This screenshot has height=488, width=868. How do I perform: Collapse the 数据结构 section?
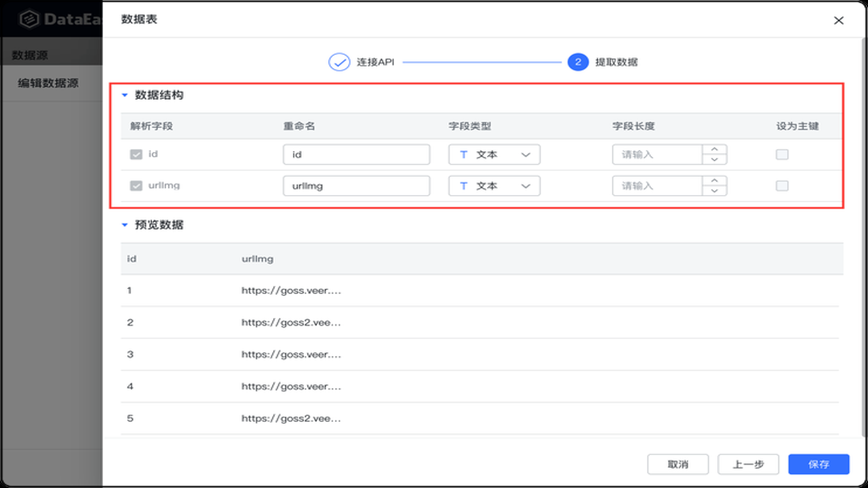[125, 96]
